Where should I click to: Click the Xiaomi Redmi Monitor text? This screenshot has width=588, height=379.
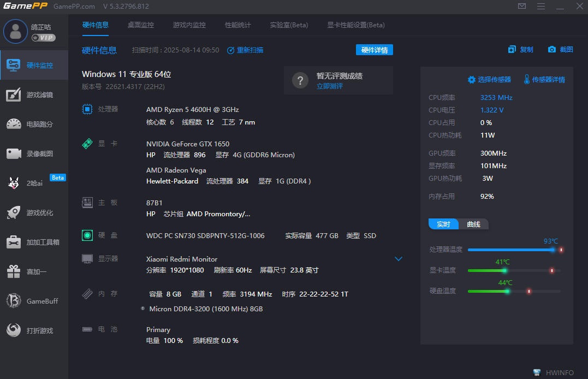pos(181,259)
